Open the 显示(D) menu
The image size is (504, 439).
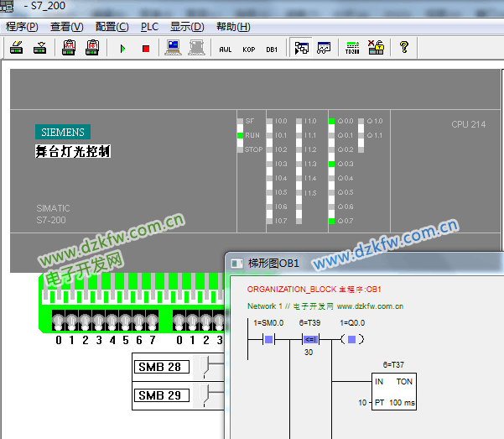pyautogui.click(x=187, y=27)
